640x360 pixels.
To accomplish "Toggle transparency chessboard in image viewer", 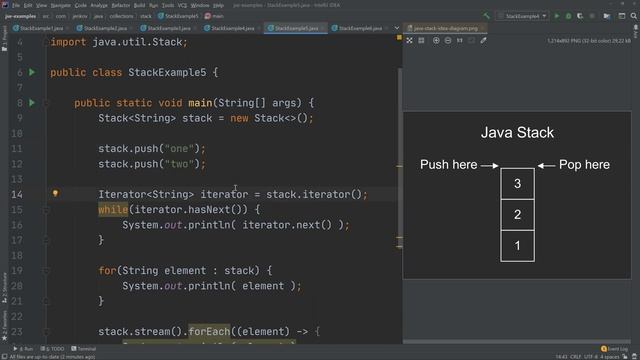I will click(409, 40).
